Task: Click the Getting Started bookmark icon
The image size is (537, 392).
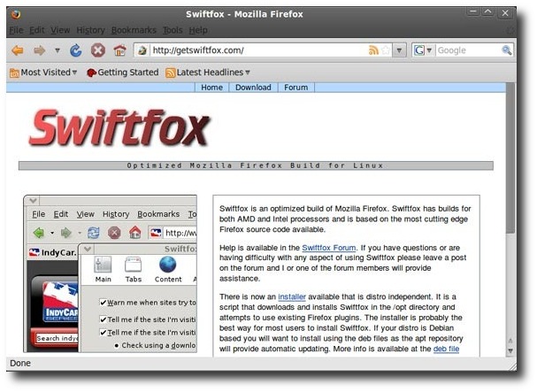Action: point(91,73)
